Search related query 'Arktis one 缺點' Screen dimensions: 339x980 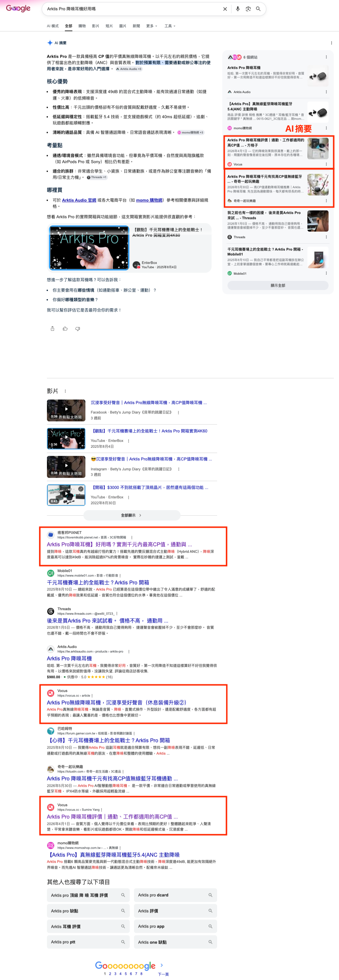(175, 942)
